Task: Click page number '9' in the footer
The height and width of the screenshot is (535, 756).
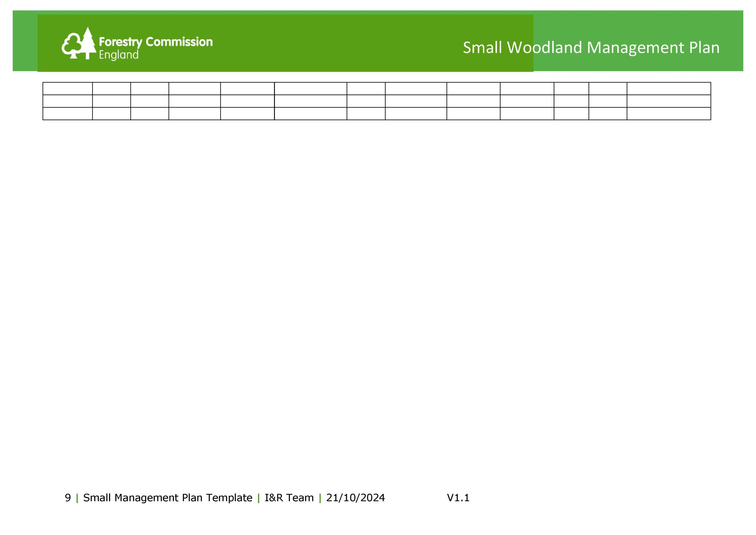Action: pyautogui.click(x=68, y=498)
